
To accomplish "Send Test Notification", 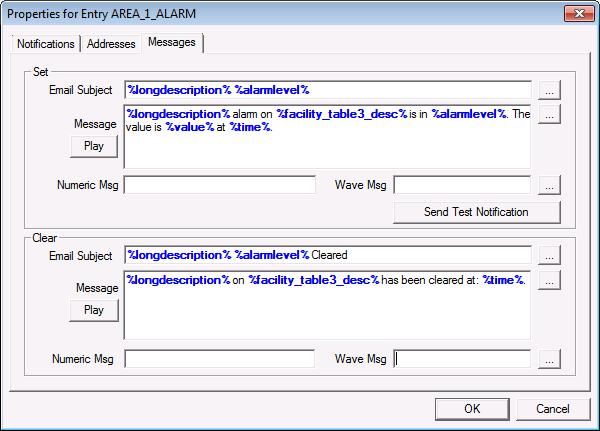I will coord(476,212).
